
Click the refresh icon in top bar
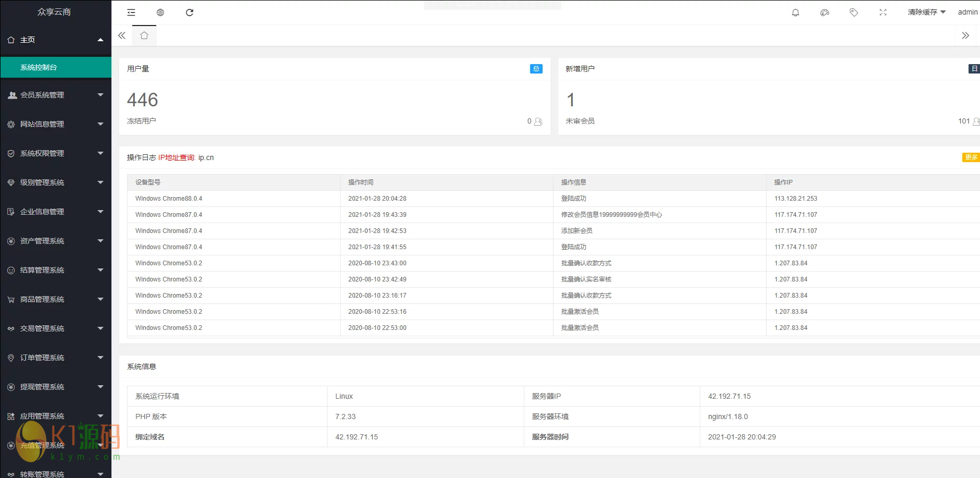coord(190,13)
